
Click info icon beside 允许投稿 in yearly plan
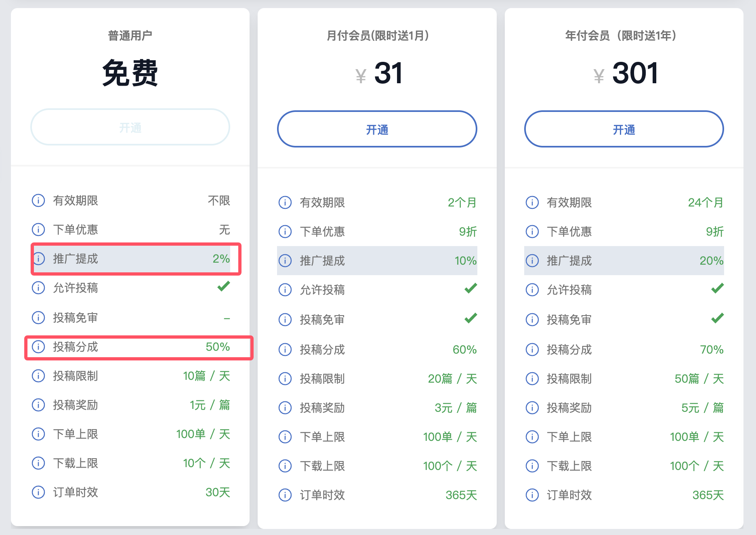[532, 290]
